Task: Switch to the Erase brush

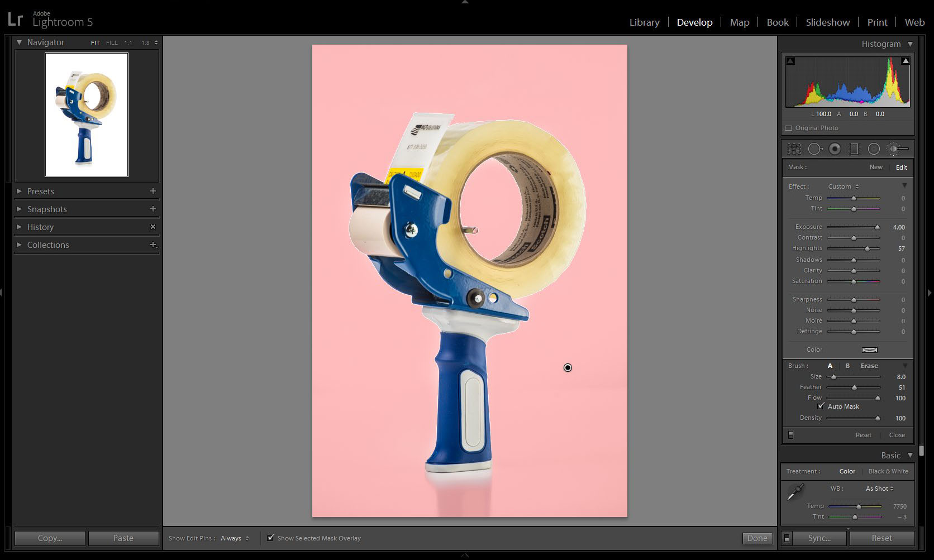Action: tap(869, 366)
